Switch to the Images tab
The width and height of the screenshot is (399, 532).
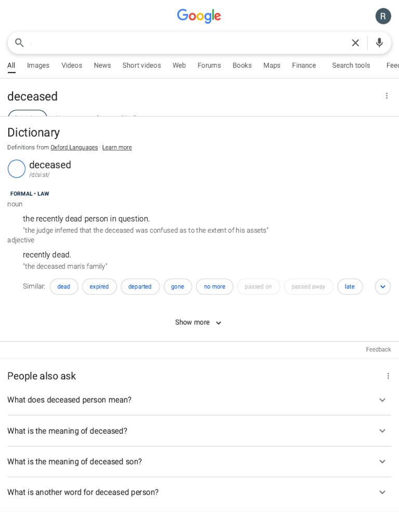[38, 65]
